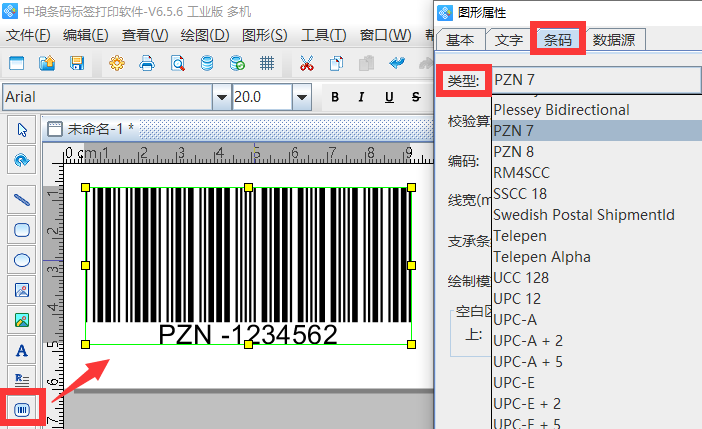Choose Telepen Alpha barcode type

tap(596, 257)
